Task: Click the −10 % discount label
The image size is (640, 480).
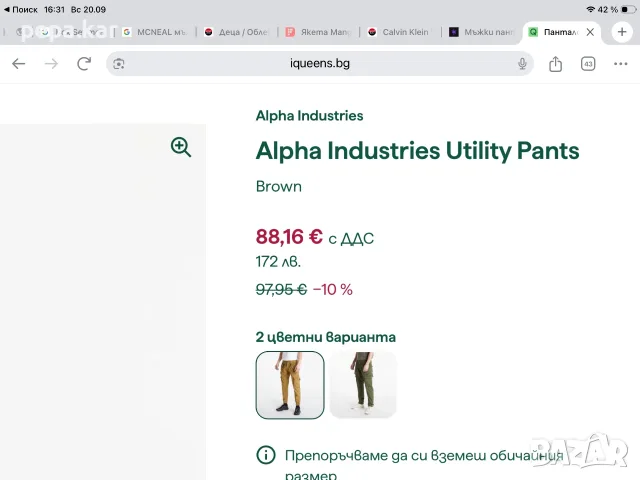Action: (x=333, y=289)
